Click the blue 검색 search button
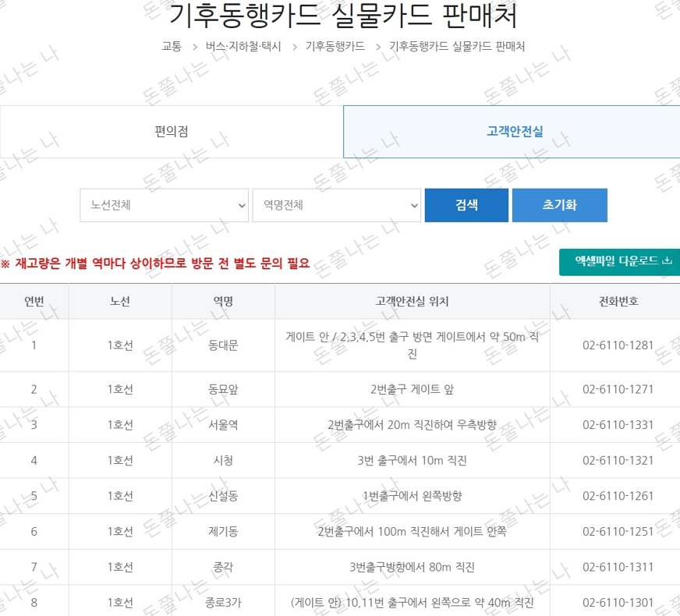This screenshot has width=680, height=616. 466,205
